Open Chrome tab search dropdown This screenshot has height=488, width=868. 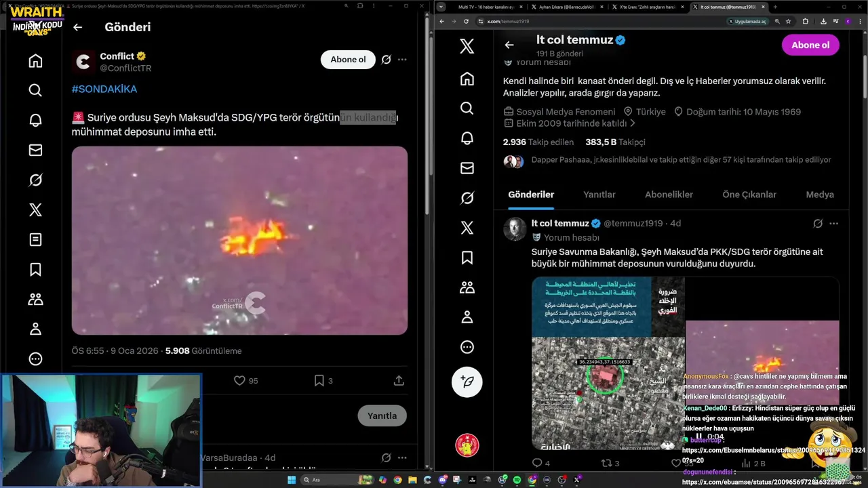click(441, 7)
